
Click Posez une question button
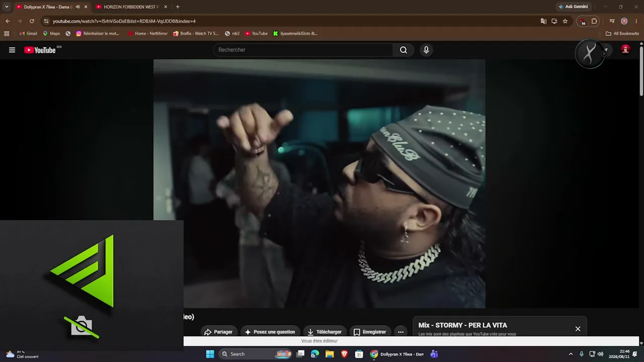(x=270, y=332)
